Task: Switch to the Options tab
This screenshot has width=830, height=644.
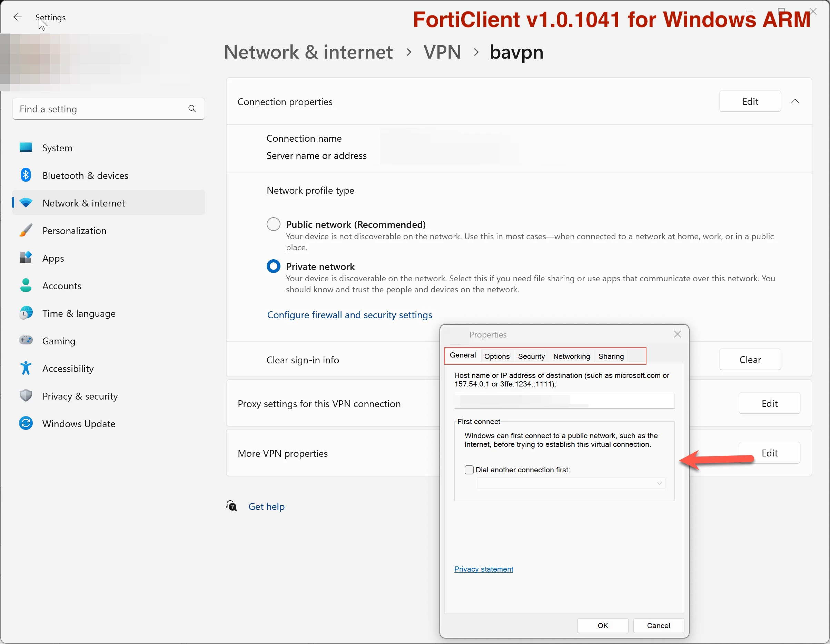Action: coord(497,356)
